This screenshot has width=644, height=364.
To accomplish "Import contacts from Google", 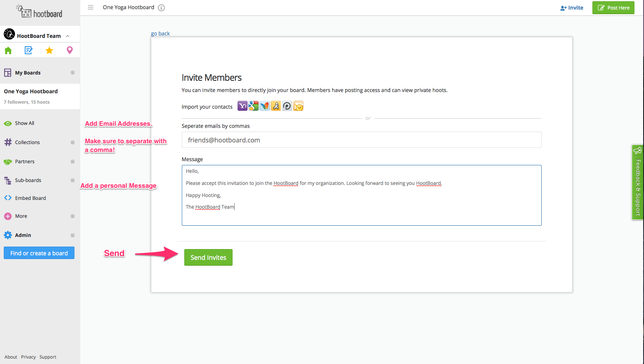I will coord(254,106).
